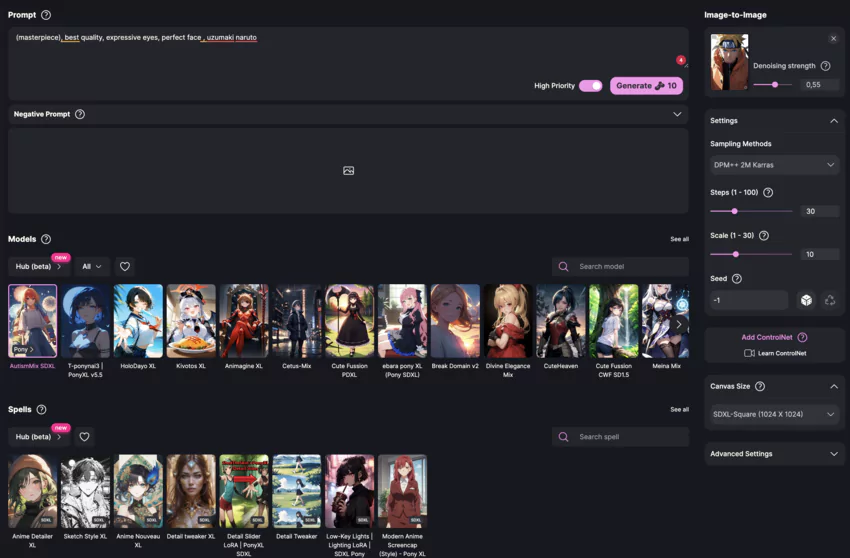Remove the Image-to-Image reference image
This screenshot has width=850, height=558.
[833, 39]
